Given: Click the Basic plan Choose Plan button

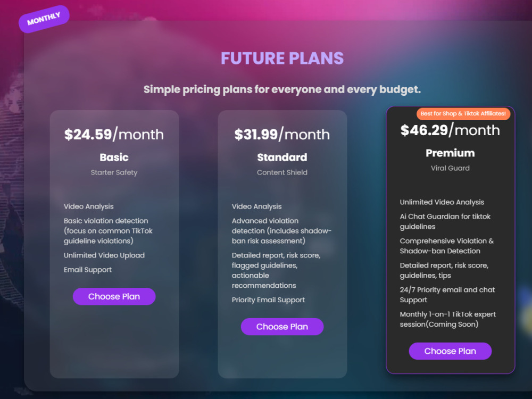Looking at the screenshot, I should point(114,296).
